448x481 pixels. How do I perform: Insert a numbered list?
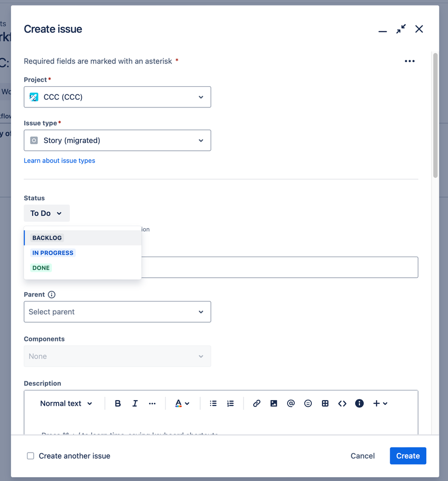pos(230,403)
